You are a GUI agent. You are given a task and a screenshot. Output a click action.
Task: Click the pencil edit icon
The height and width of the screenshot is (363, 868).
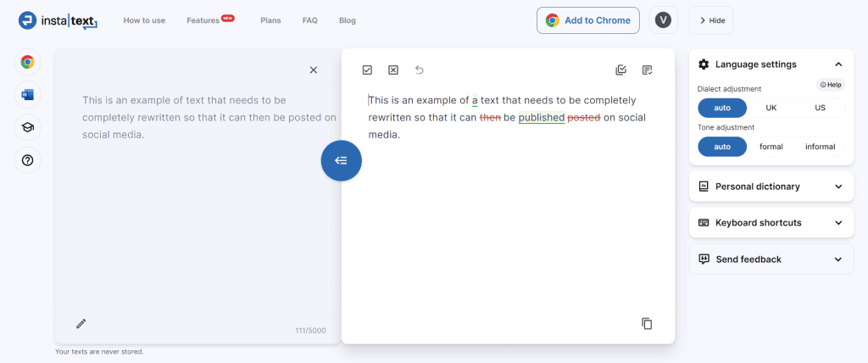tap(81, 324)
